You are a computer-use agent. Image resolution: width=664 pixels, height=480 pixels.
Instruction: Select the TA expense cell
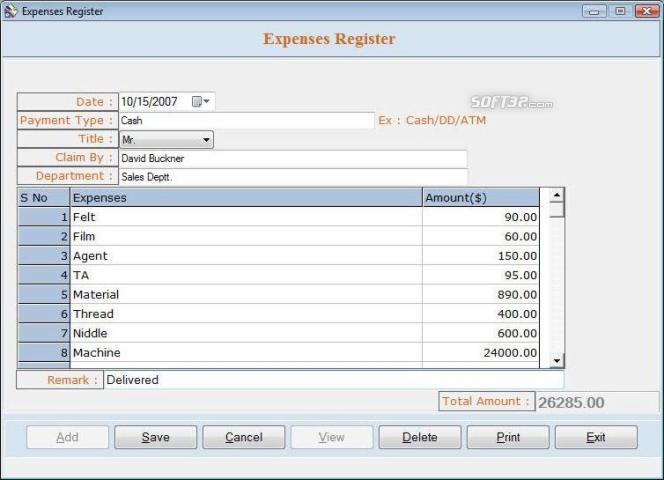246,275
